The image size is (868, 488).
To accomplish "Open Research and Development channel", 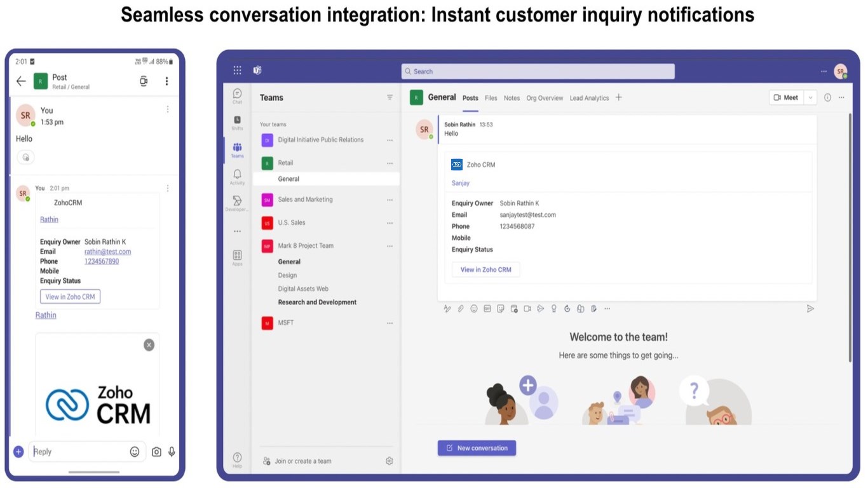I will [x=317, y=302].
